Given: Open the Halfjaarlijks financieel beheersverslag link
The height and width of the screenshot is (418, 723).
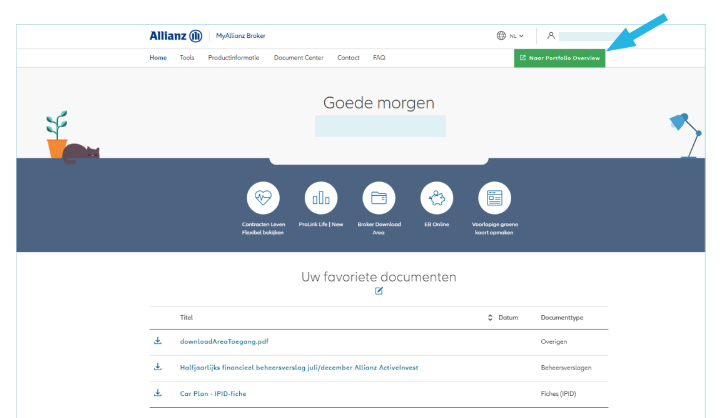Looking at the screenshot, I should pos(299,368).
